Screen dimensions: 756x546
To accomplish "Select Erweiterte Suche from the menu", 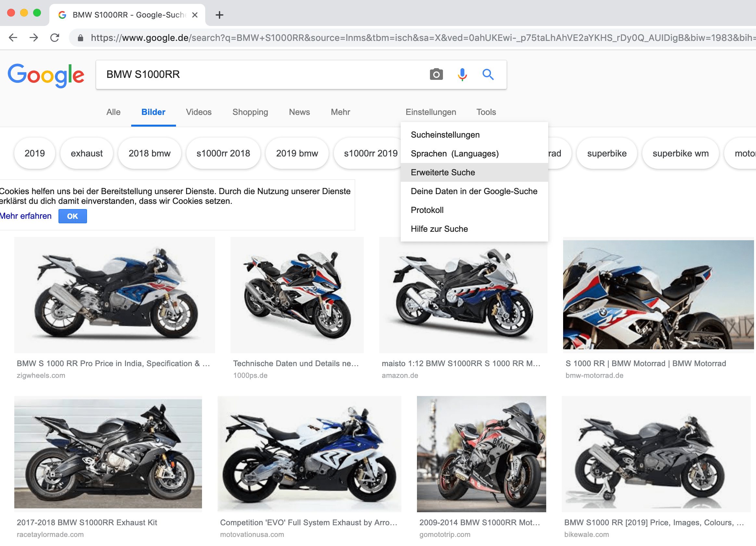I will click(x=443, y=172).
